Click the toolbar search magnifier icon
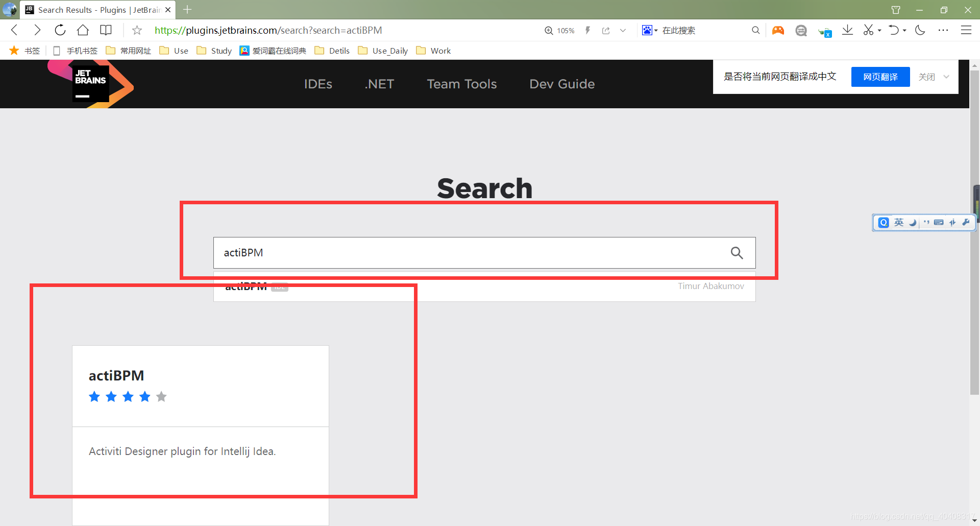The image size is (980, 526). pos(755,30)
